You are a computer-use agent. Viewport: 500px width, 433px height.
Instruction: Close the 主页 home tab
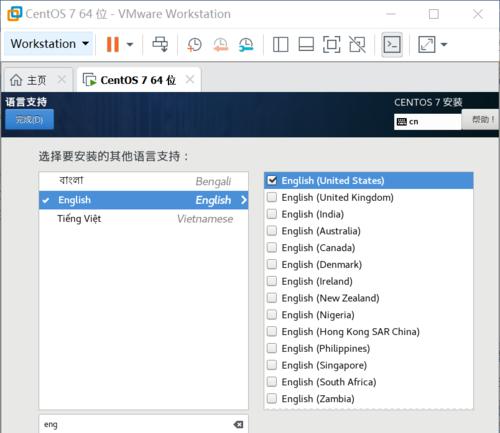62,80
